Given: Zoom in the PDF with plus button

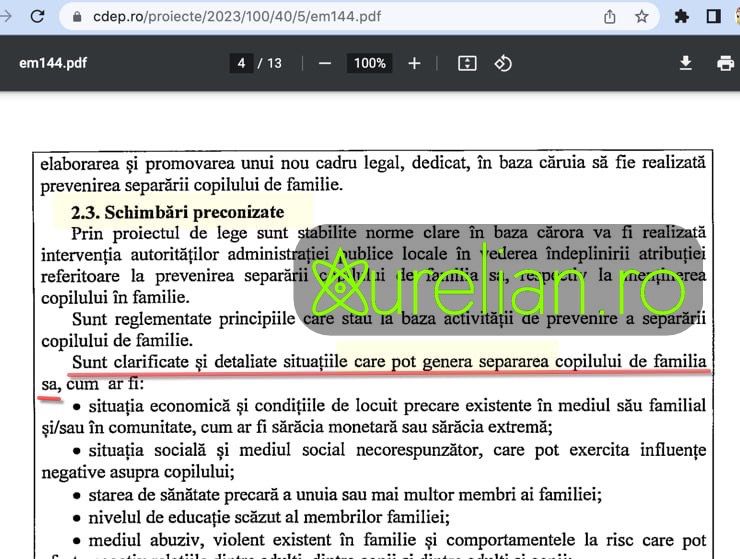Looking at the screenshot, I should [x=414, y=63].
